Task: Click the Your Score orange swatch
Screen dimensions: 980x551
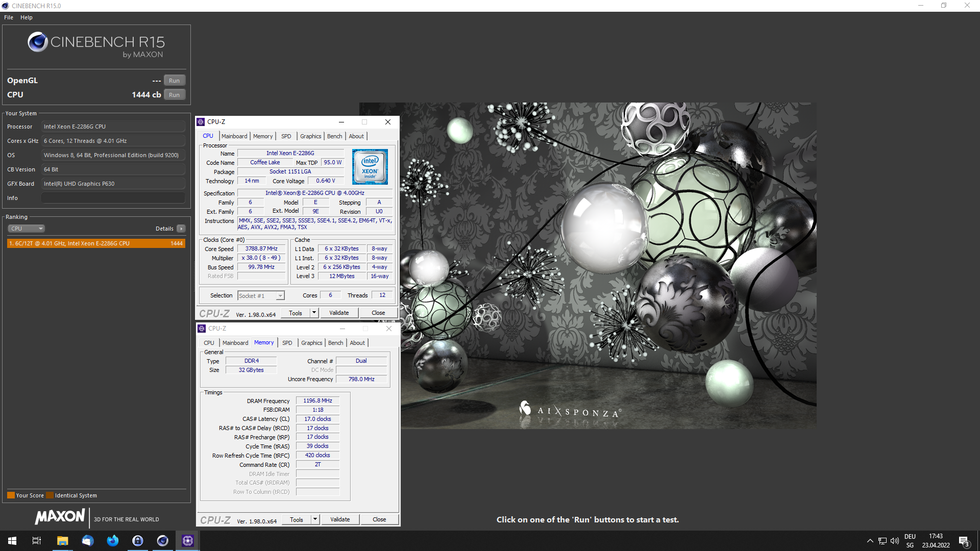Action: click(x=11, y=495)
